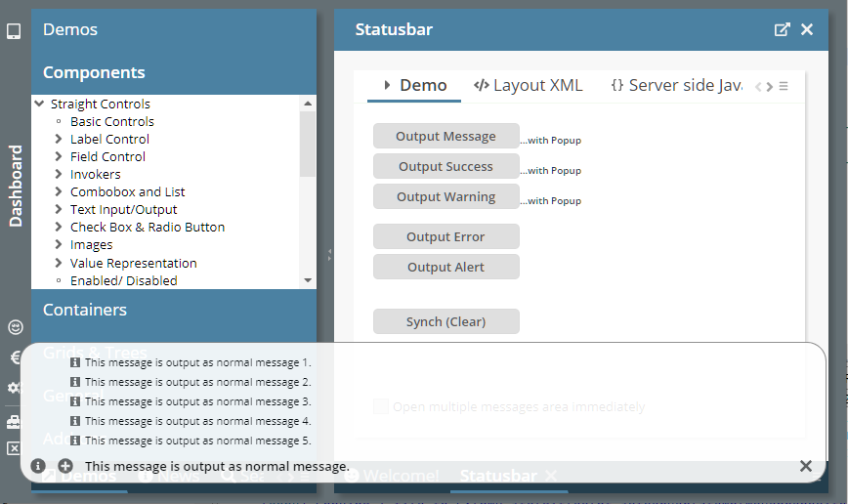The image size is (848, 504).
Task: Click the toolbox icon in left sidebar
Action: click(14, 422)
